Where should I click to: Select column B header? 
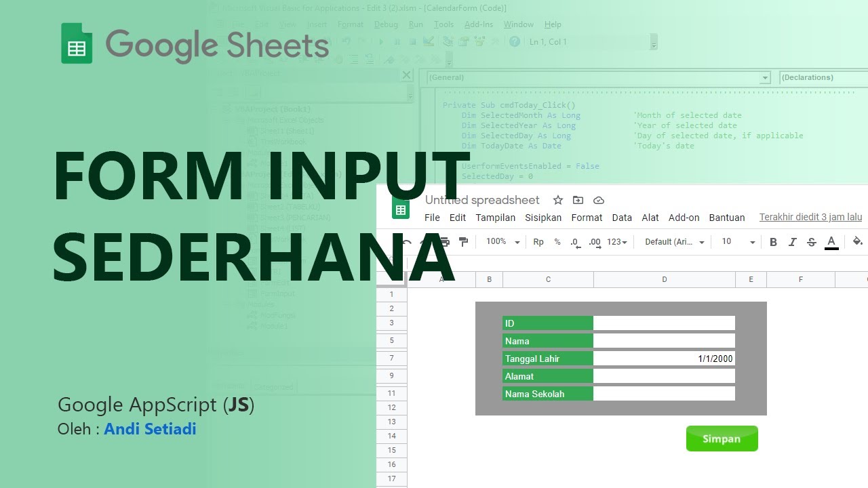[489, 279]
